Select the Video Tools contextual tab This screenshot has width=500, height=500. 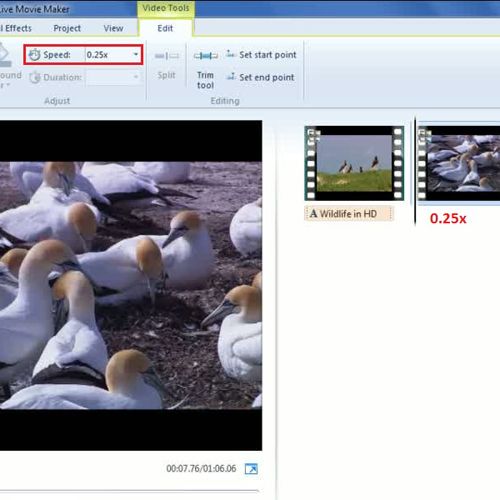click(x=166, y=8)
